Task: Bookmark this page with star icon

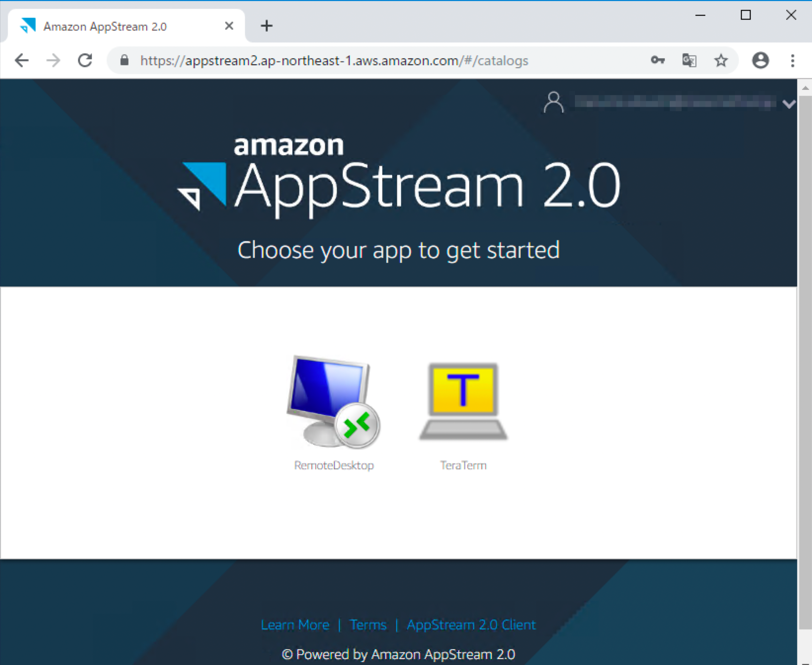Action: [x=721, y=60]
